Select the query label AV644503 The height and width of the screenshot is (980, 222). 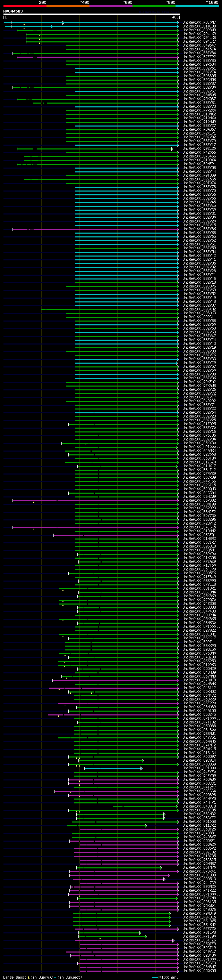tap(13, 11)
